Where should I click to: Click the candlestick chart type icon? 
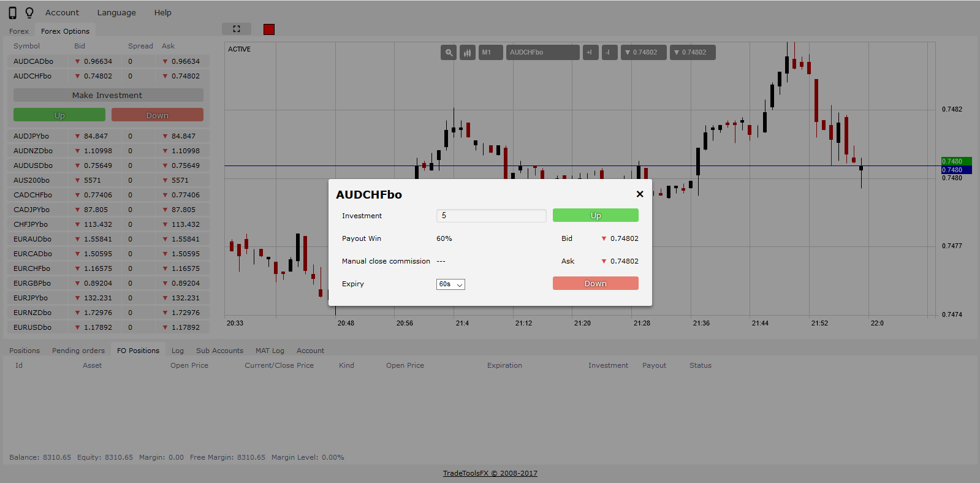[x=468, y=53]
